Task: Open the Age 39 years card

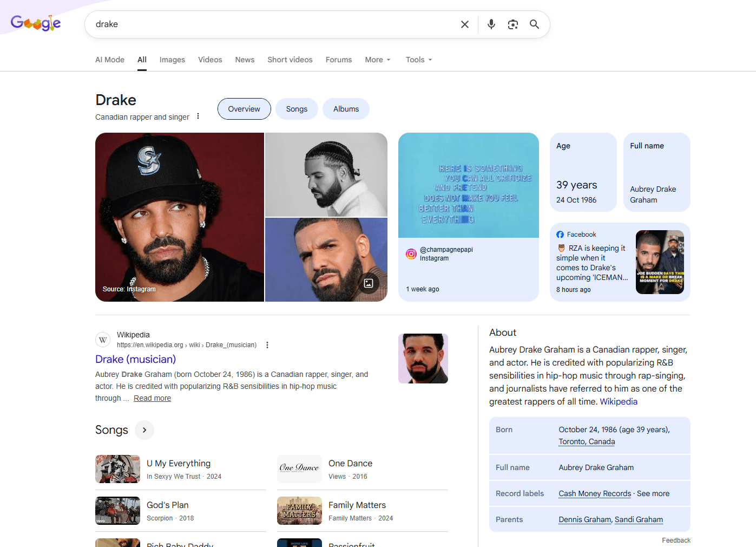Action: pyautogui.click(x=583, y=172)
